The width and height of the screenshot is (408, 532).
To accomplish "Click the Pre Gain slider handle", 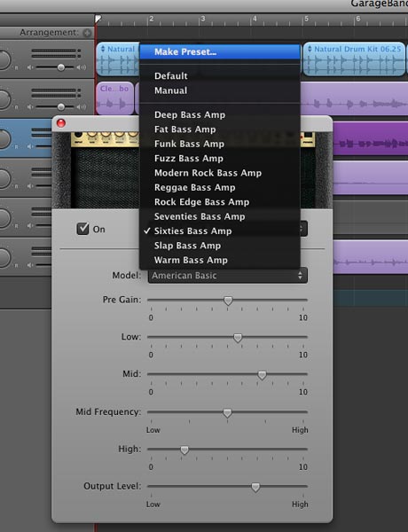I will click(228, 301).
